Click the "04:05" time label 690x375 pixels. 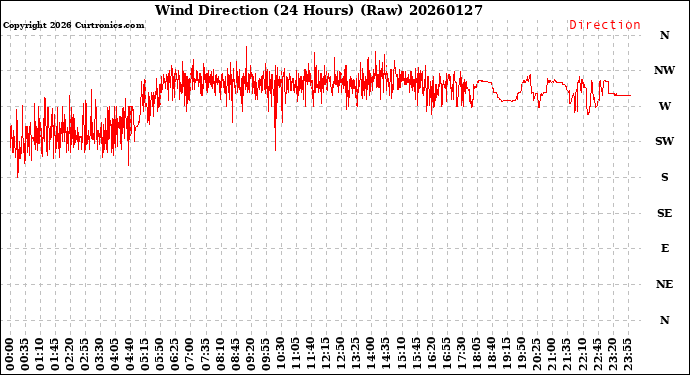coord(115,355)
